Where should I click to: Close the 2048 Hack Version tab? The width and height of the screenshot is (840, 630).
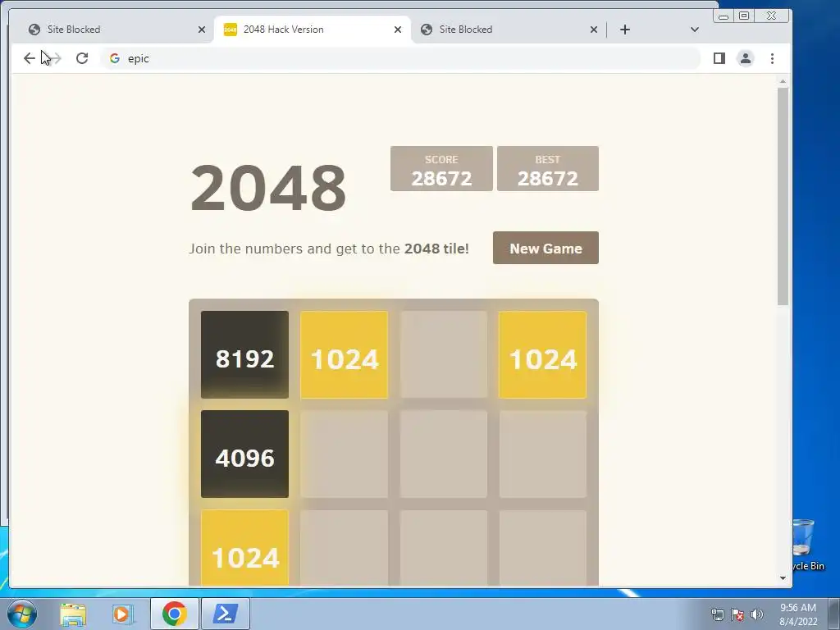398,30
